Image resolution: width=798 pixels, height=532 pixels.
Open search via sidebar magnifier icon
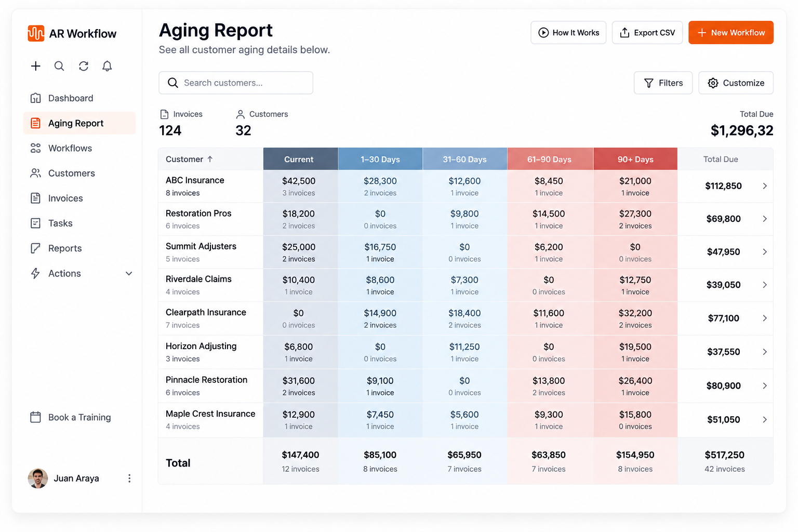point(59,66)
